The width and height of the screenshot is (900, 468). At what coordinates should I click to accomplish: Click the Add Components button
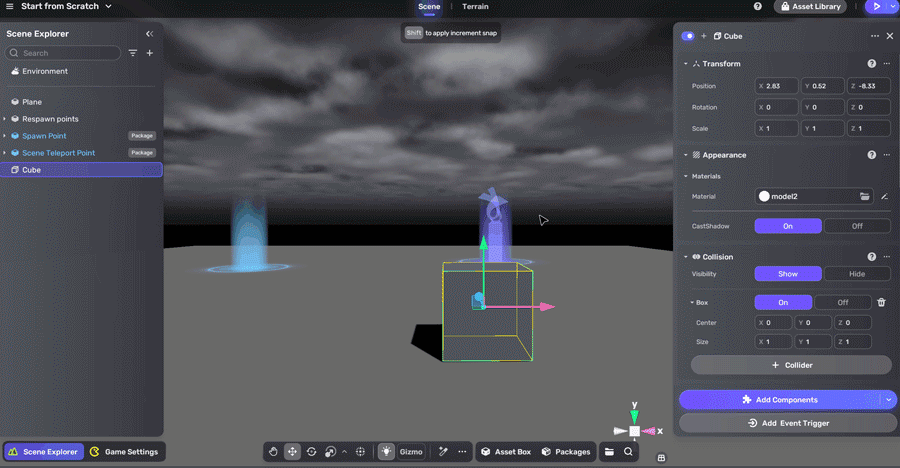[x=778, y=400]
